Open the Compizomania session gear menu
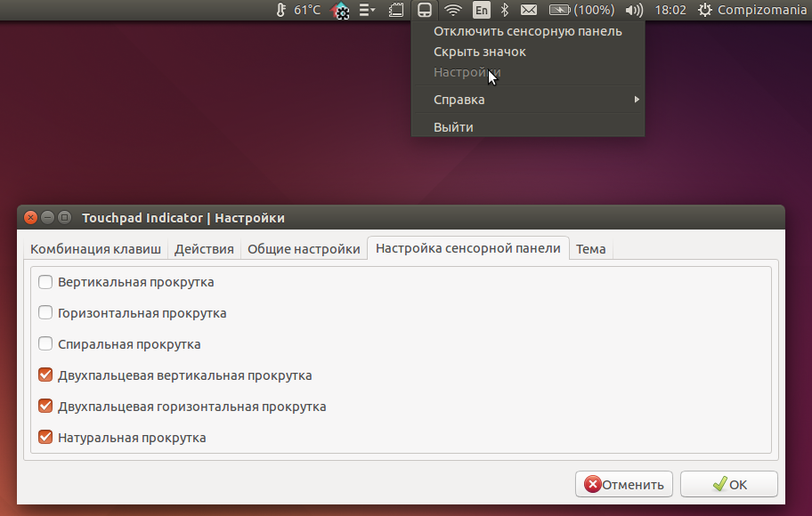Viewport: 812px width, 516px height. click(x=705, y=10)
